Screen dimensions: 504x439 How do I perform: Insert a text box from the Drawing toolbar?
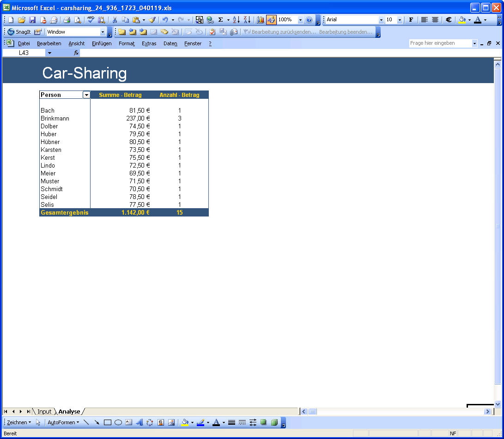[128, 422]
